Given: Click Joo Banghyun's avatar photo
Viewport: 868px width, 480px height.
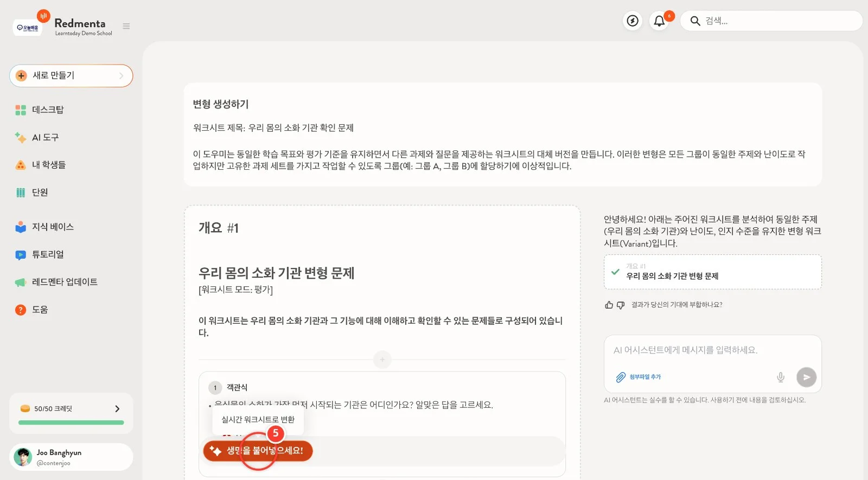Looking at the screenshot, I should pyautogui.click(x=23, y=457).
